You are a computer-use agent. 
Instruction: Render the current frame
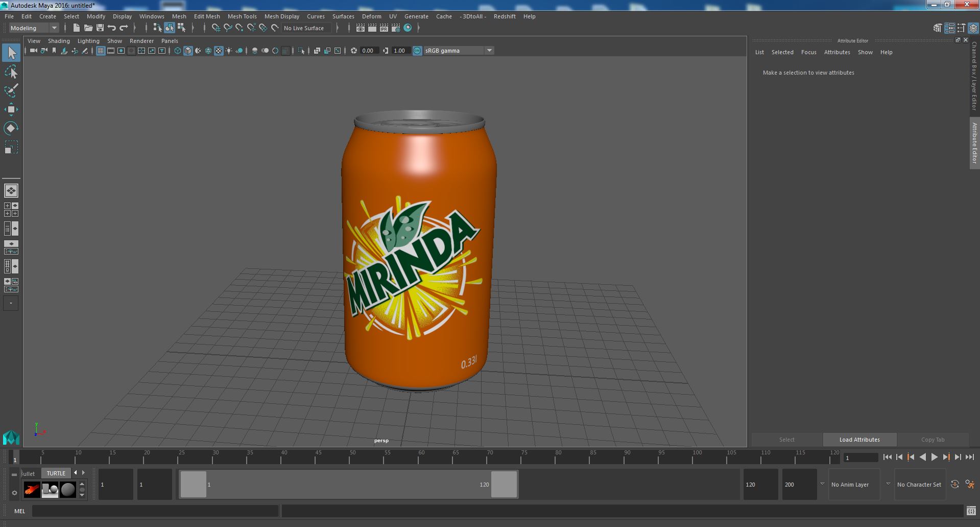coord(372,28)
